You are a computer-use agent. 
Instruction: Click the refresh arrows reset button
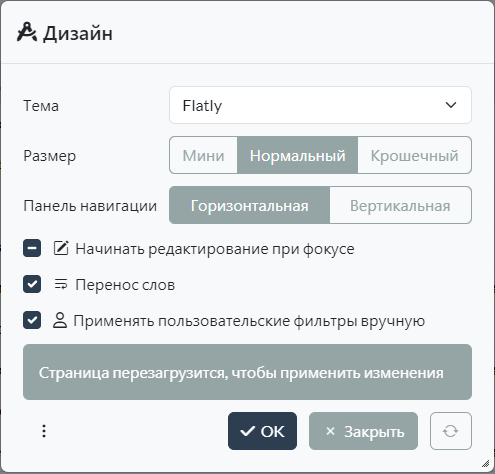click(x=451, y=431)
